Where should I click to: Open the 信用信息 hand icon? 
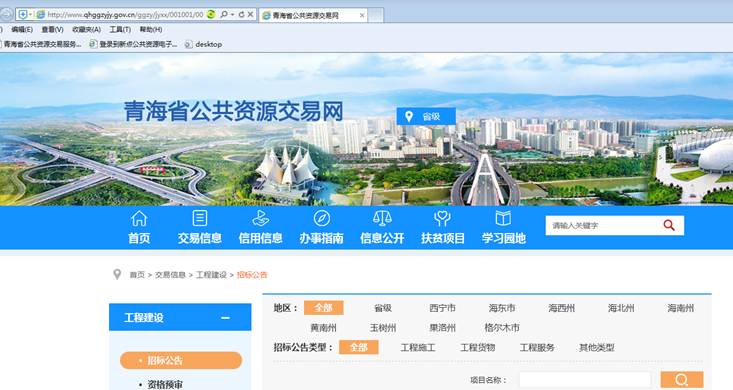tap(260, 218)
